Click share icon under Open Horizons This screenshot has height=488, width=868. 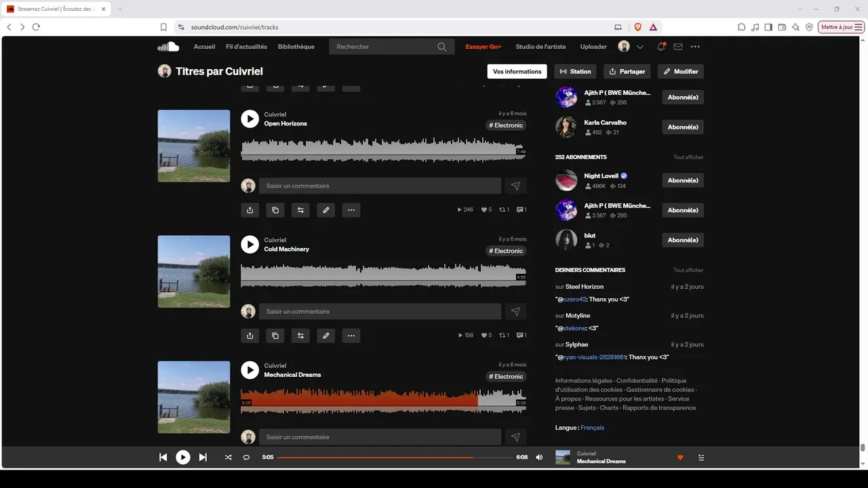pos(250,210)
